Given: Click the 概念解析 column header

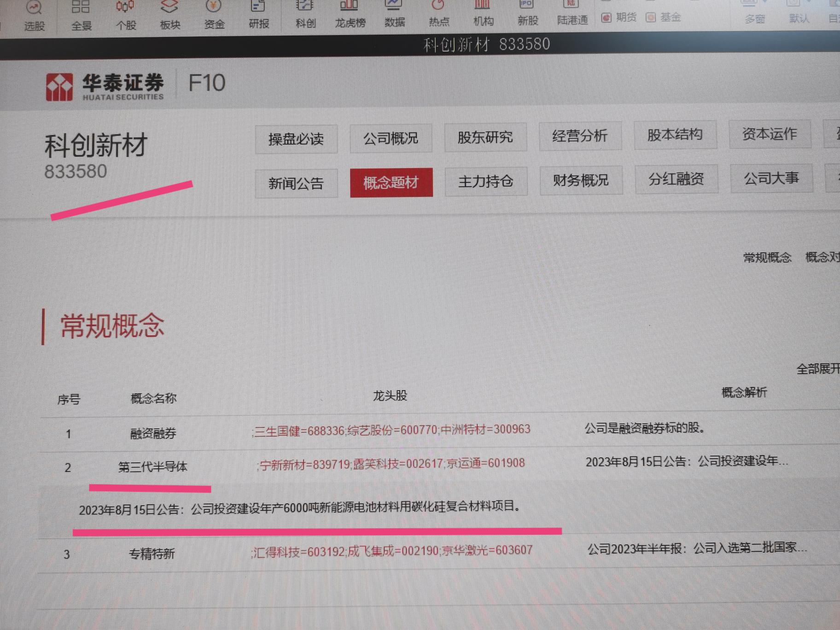Looking at the screenshot, I should [x=744, y=392].
